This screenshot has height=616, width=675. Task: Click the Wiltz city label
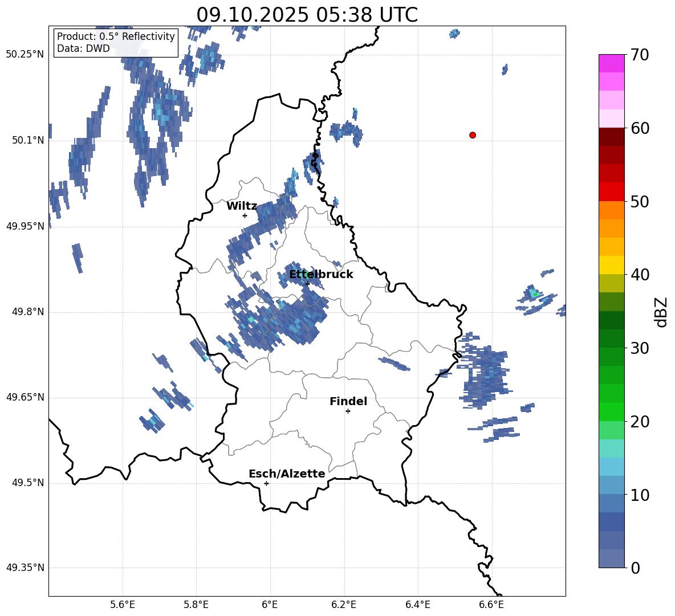click(242, 206)
